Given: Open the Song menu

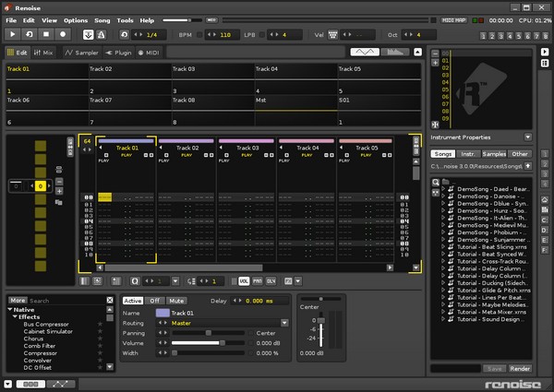Looking at the screenshot, I should tap(102, 19).
